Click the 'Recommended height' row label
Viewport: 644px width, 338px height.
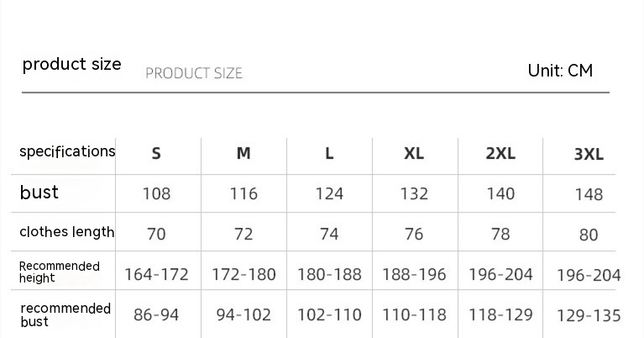coord(60,272)
